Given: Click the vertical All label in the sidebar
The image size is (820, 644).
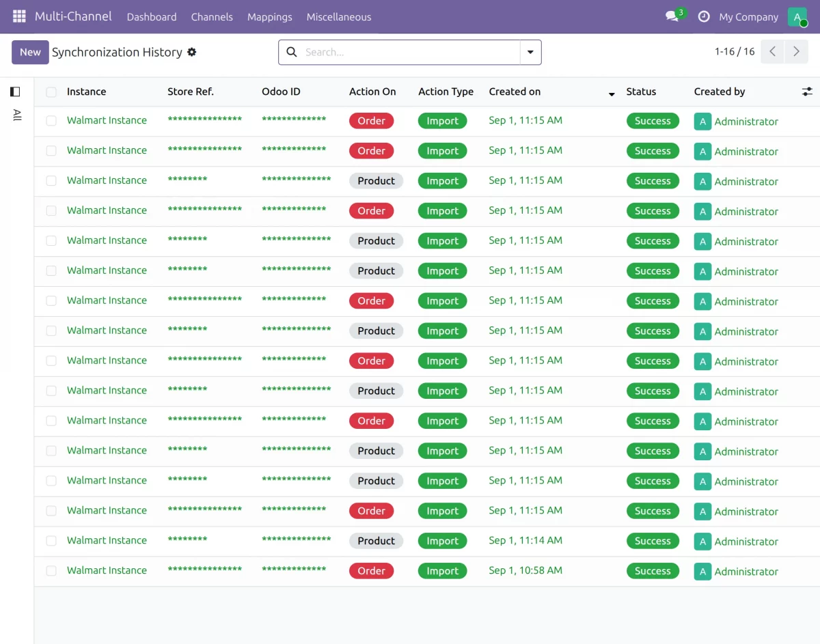Looking at the screenshot, I should point(17,115).
